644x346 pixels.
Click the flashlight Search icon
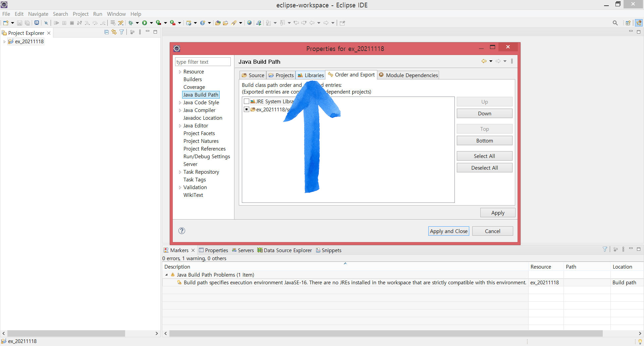click(234, 23)
